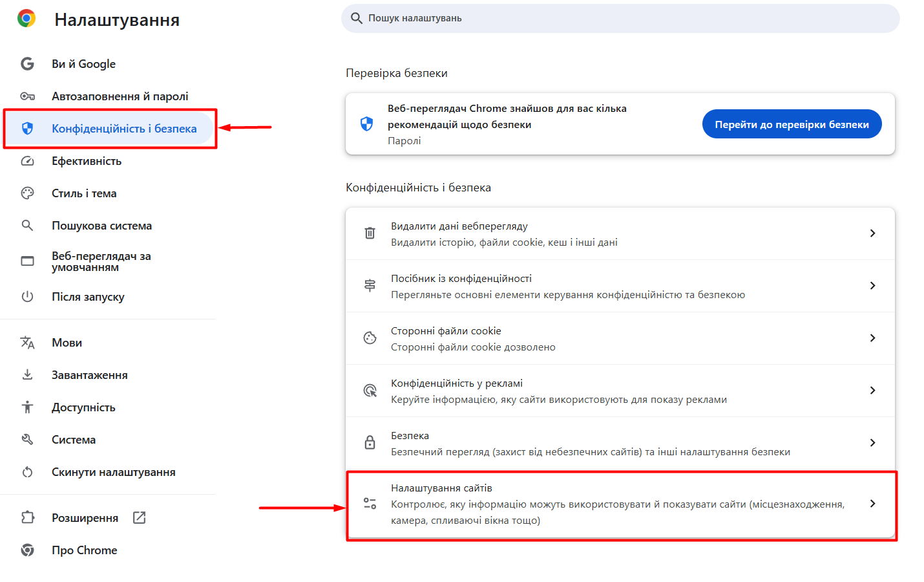Click the download icon beside Завантаження
The image size is (924, 582).
coord(27,375)
